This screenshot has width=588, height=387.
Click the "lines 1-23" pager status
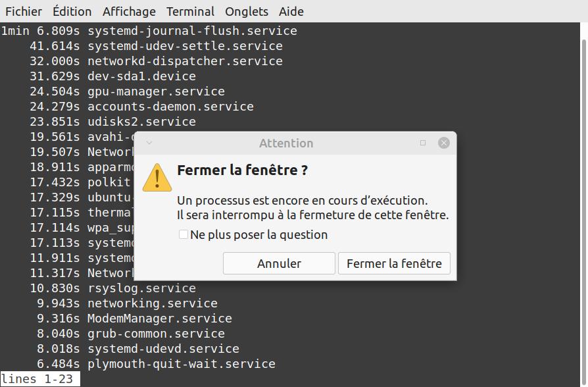pos(39,379)
